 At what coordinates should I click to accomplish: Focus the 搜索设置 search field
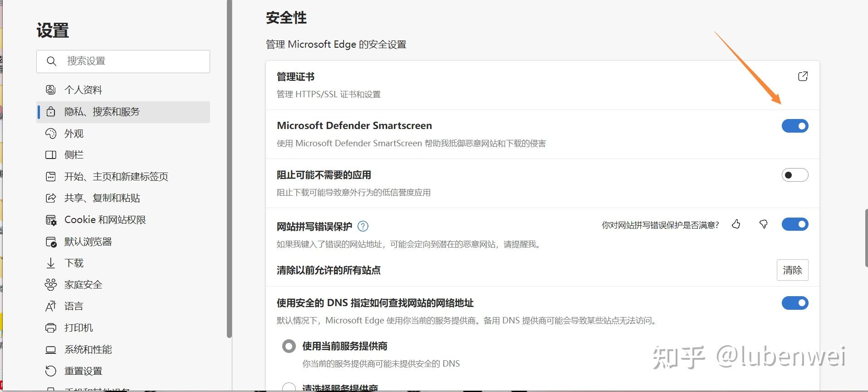123,61
